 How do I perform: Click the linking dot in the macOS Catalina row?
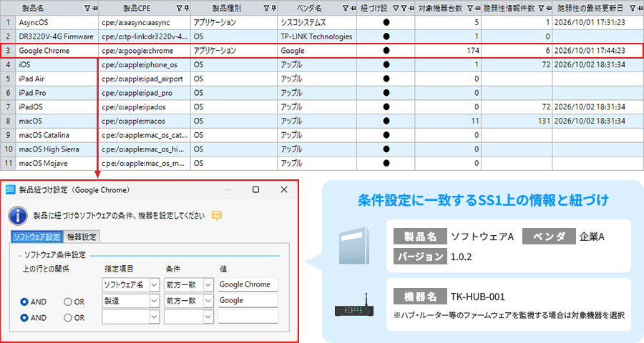coord(386,135)
